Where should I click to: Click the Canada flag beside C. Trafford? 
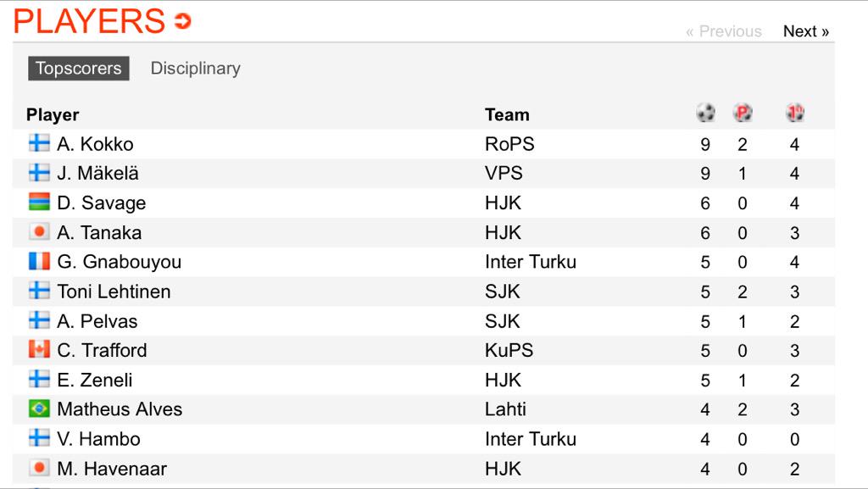39,349
